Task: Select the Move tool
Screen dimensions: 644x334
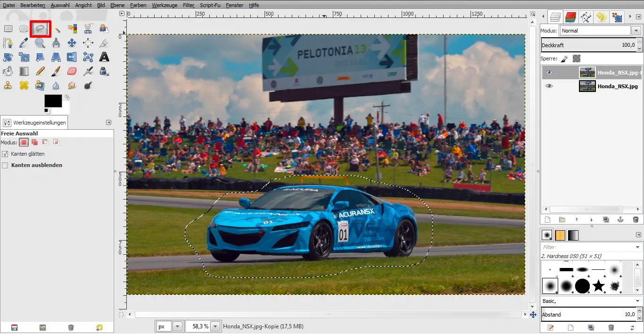Action: point(72,43)
